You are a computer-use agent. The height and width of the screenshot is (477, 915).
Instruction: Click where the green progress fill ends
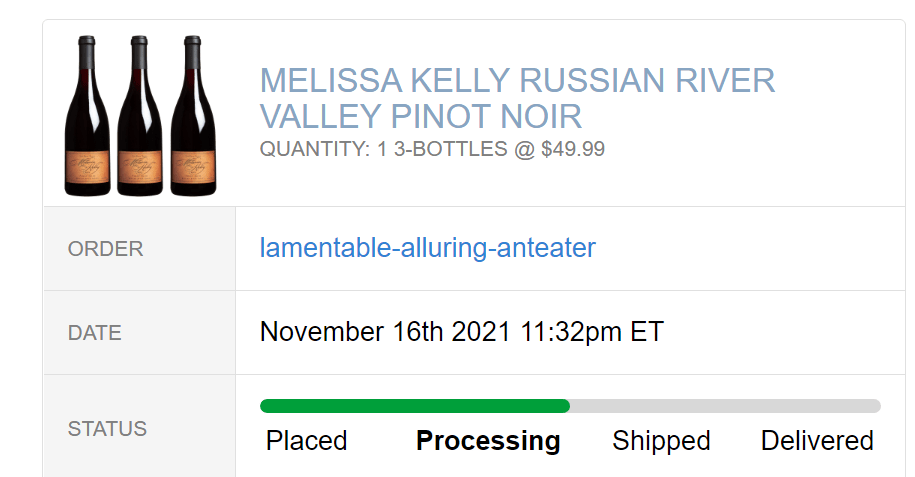[568, 406]
